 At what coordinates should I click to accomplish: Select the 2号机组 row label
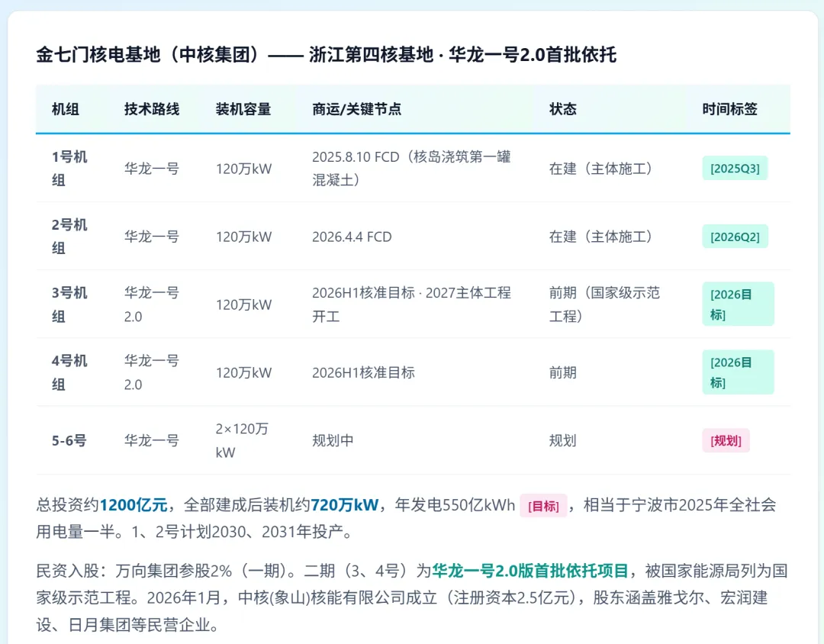(x=69, y=236)
